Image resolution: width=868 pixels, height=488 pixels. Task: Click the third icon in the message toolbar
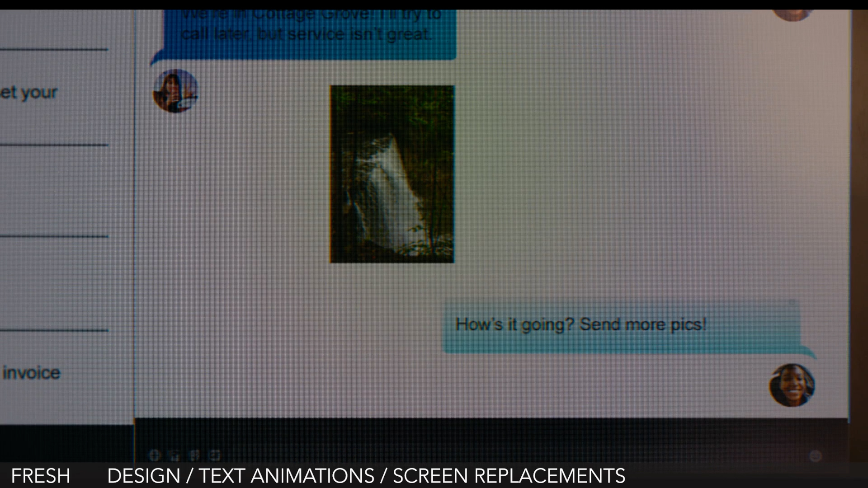194,455
